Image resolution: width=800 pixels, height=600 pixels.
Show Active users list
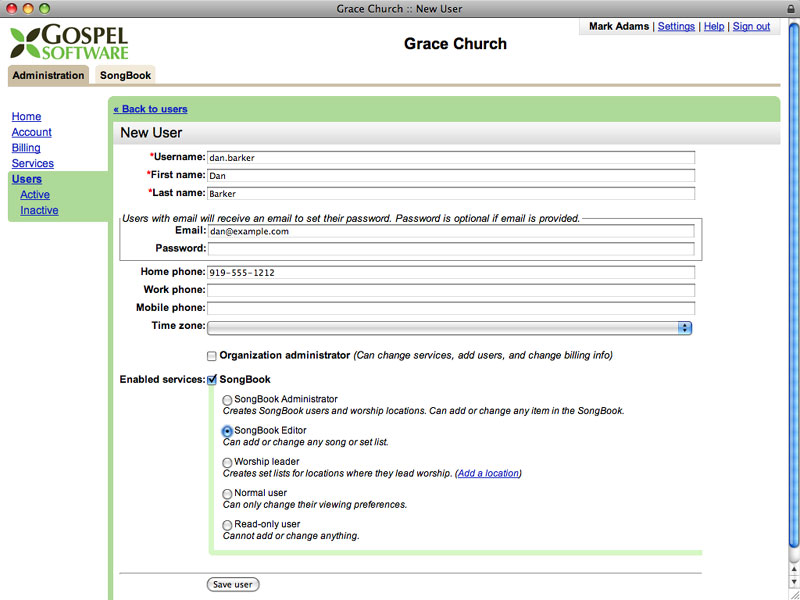point(35,195)
